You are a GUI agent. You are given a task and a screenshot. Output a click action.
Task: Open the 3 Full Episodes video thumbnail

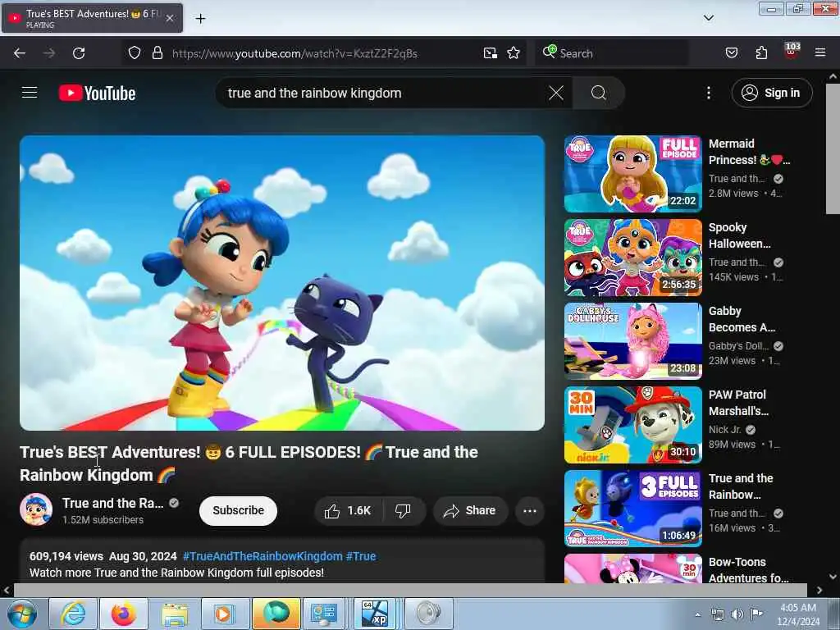(x=632, y=509)
